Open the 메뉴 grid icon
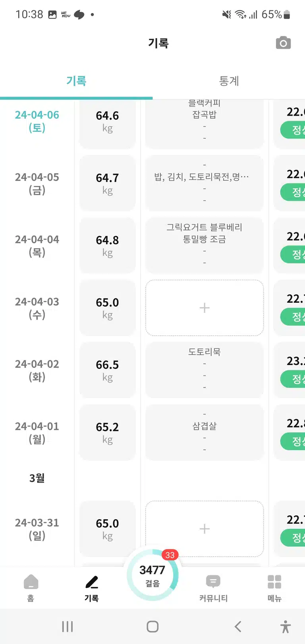305x644 pixels. [x=274, y=582]
